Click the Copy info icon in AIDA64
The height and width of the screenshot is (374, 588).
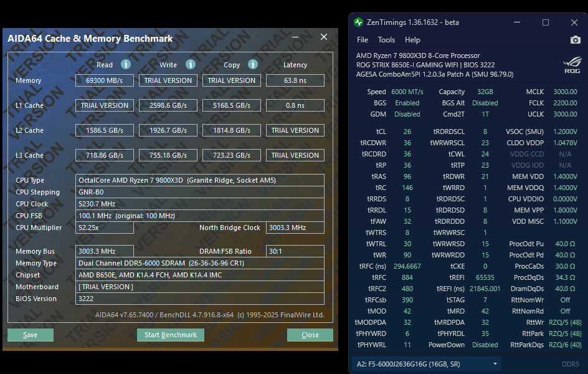coord(253,65)
